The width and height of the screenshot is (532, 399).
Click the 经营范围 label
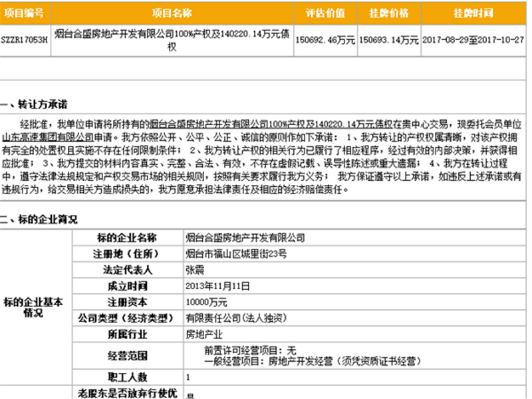click(127, 356)
